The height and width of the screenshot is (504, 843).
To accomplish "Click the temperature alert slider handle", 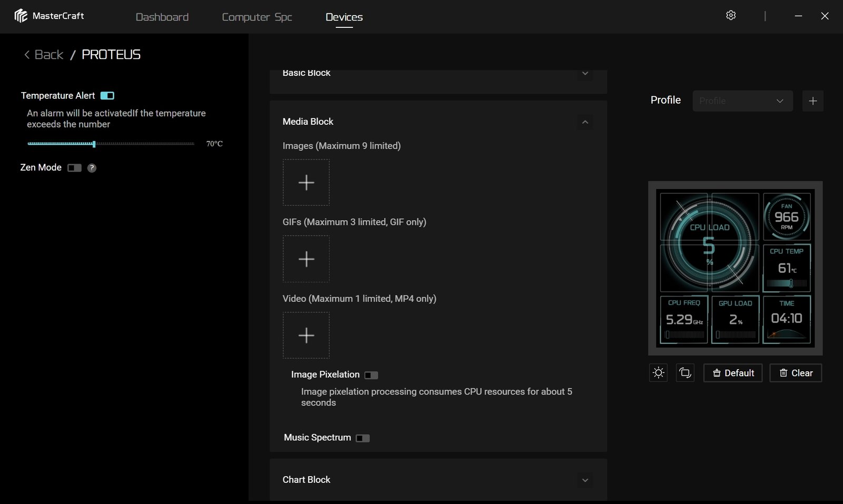I will [x=94, y=144].
